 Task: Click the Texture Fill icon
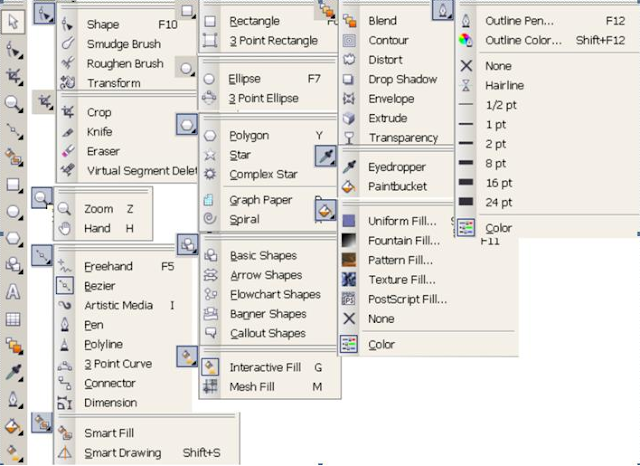pos(349,280)
